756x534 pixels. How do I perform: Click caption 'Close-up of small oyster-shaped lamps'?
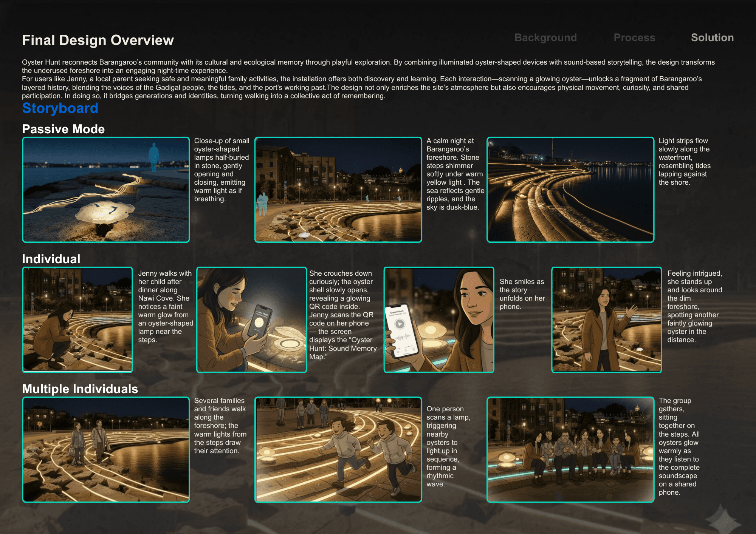point(222,170)
